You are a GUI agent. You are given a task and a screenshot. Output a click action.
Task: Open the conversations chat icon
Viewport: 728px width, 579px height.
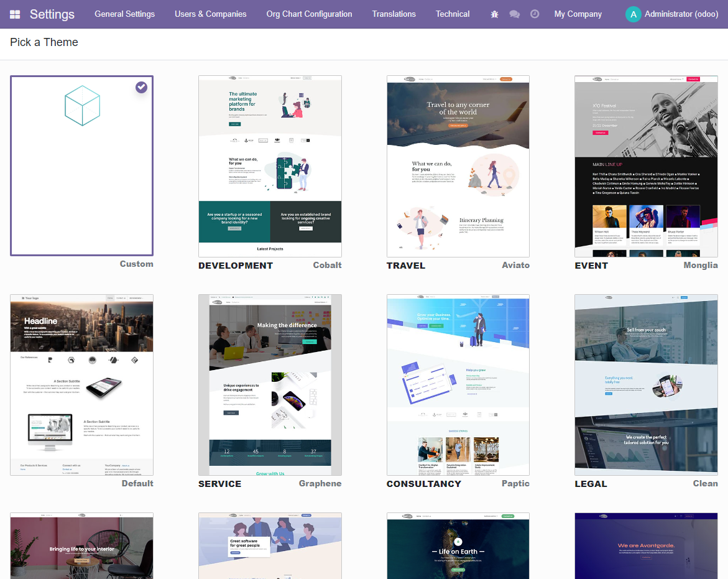514,14
